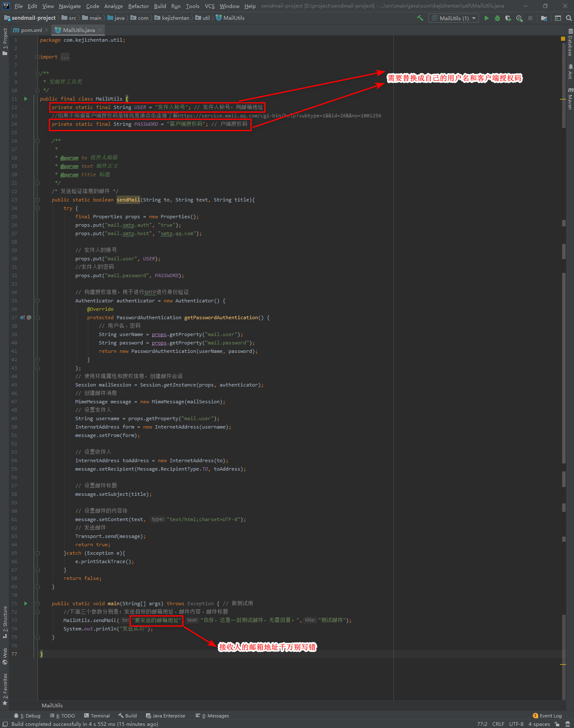Close the pom.xml tab
Screen dimensions: 574x728
coord(47,30)
